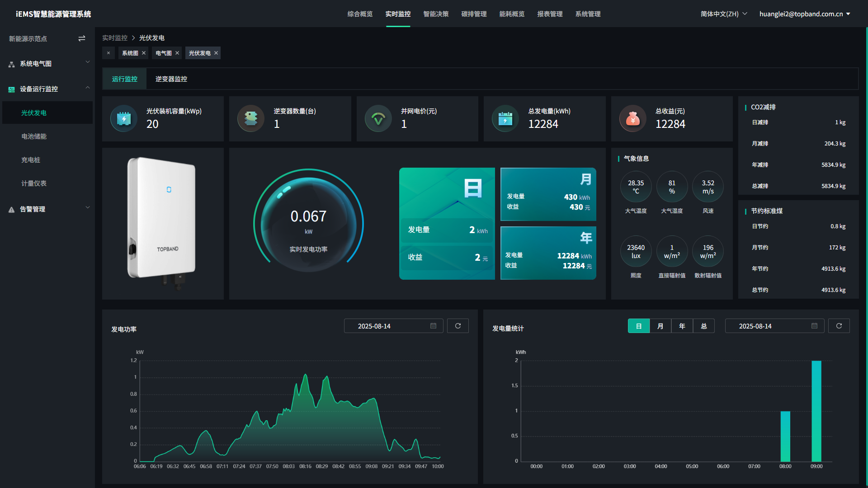The width and height of the screenshot is (868, 488).
Task: Collapse the 设备运行监控 menu chevron
Action: [88, 87]
